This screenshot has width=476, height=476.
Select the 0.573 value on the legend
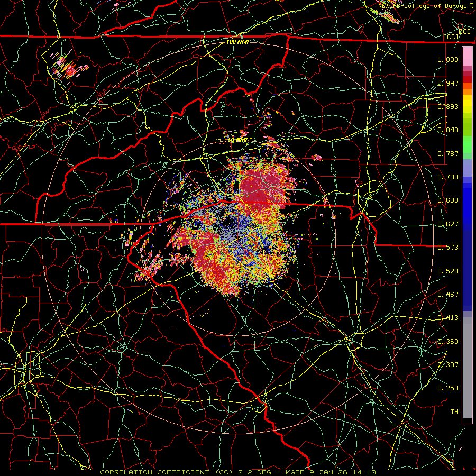[448, 248]
